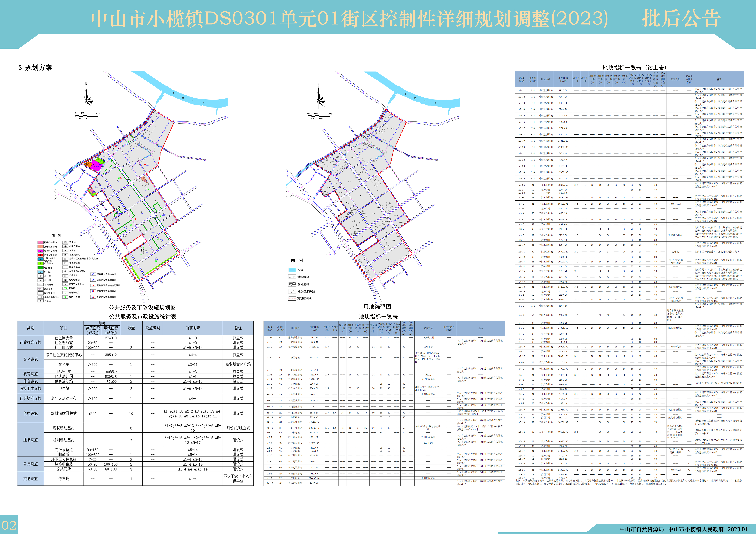Click the 现状附设式基站站址 triangle icon
Screen dimensions: 756x535
[x=93, y=280]
